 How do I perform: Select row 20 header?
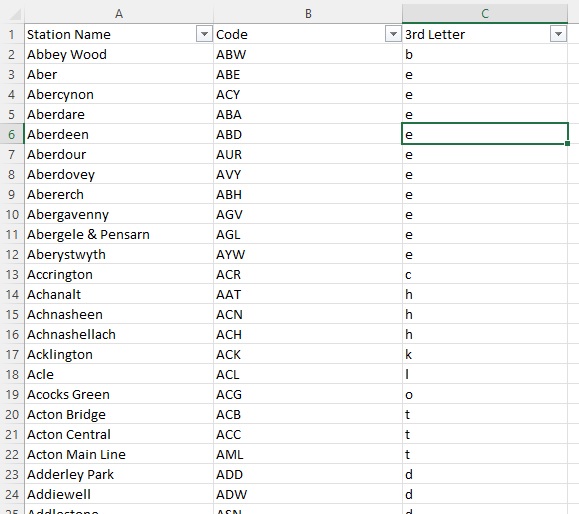(x=12, y=414)
